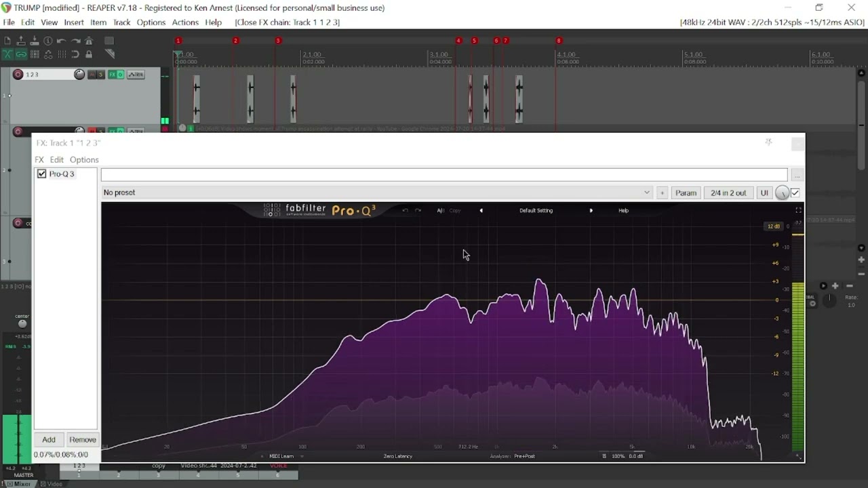Open the Options menu in main menu bar
The width and height of the screenshot is (868, 488).
[151, 22]
